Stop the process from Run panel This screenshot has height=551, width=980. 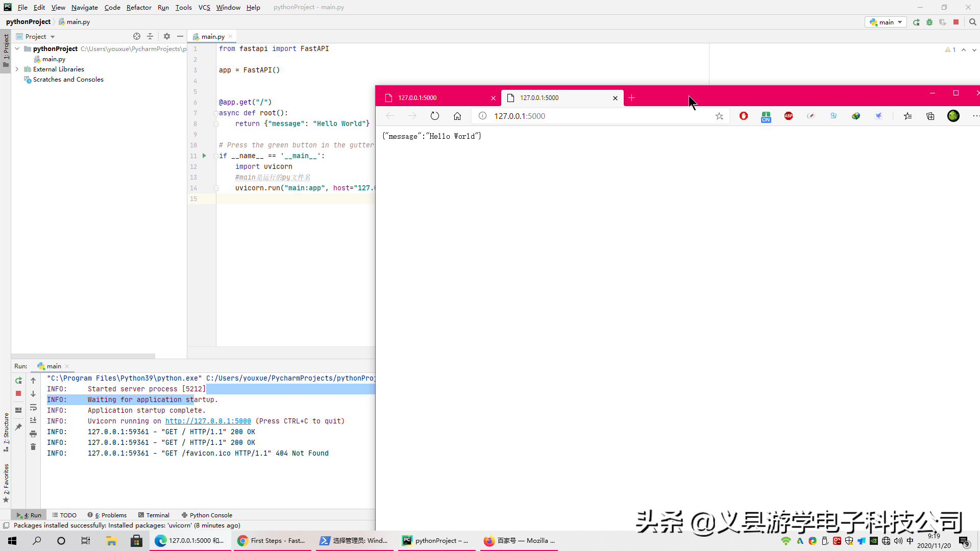[x=18, y=393]
